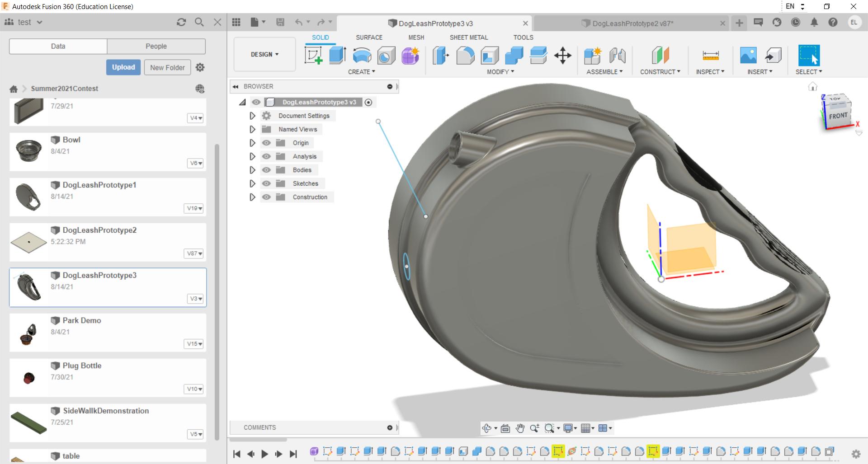This screenshot has height=464, width=868.
Task: Click the FRONT face of ViewCube
Action: coord(838,116)
